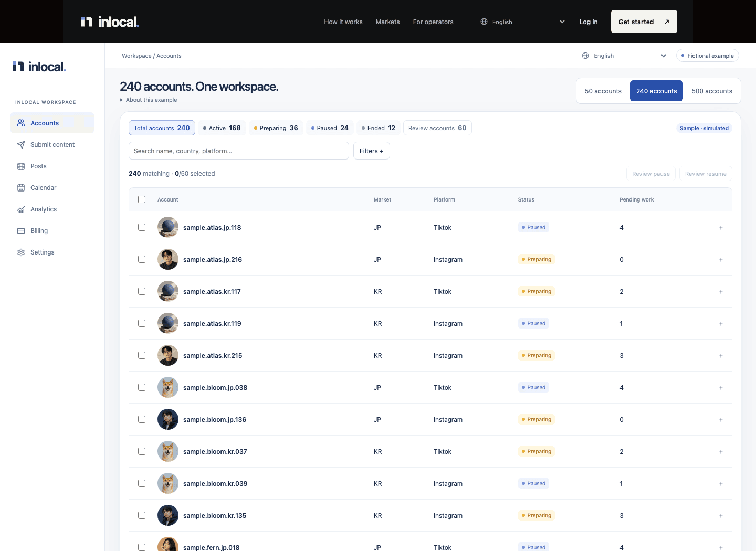Click the Log in link

pyautogui.click(x=589, y=22)
